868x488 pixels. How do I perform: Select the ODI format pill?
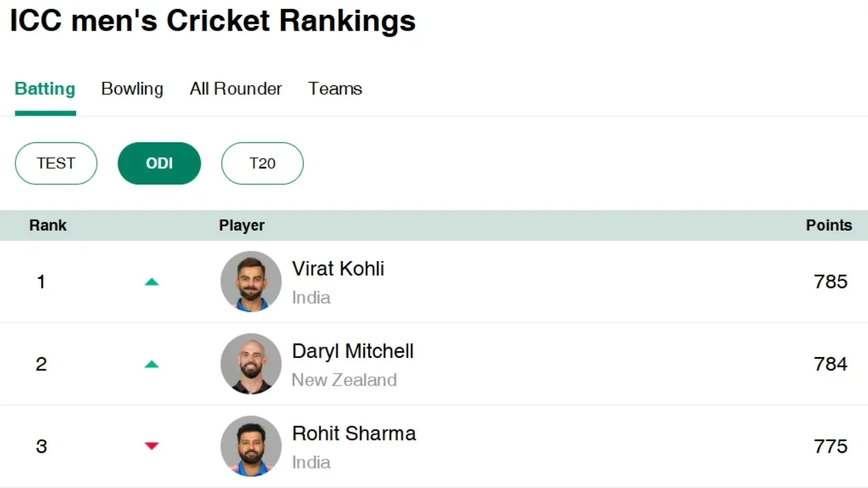click(159, 163)
